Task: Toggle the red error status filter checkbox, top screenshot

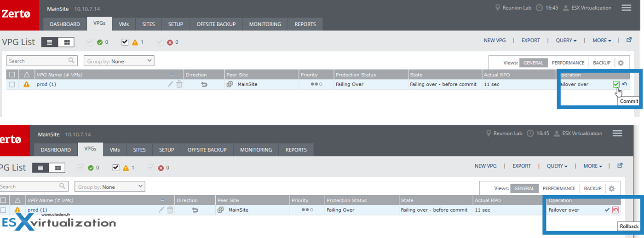Action: coord(160,42)
